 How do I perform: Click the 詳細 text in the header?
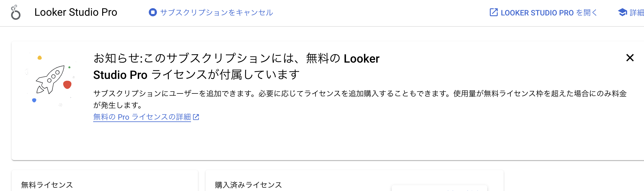point(637,13)
